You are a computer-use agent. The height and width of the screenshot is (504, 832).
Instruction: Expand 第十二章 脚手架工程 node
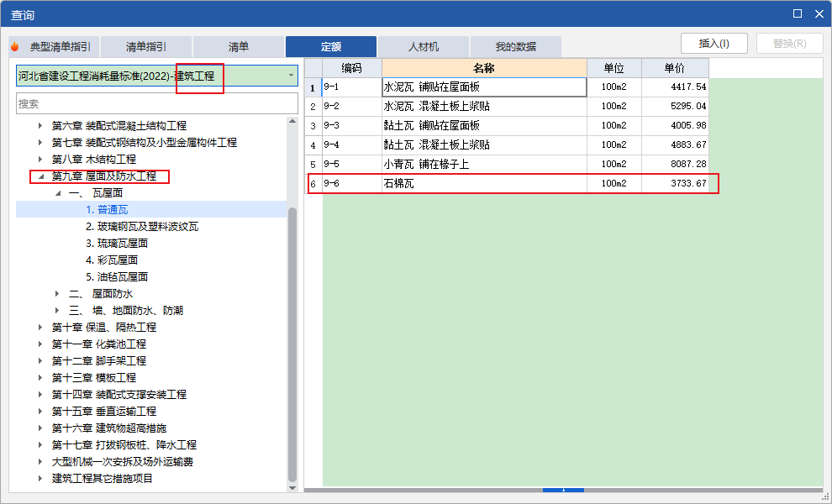(40, 360)
